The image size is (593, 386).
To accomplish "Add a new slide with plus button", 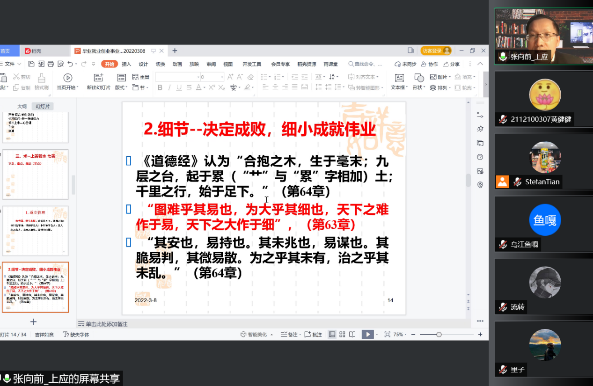I will click(33, 322).
